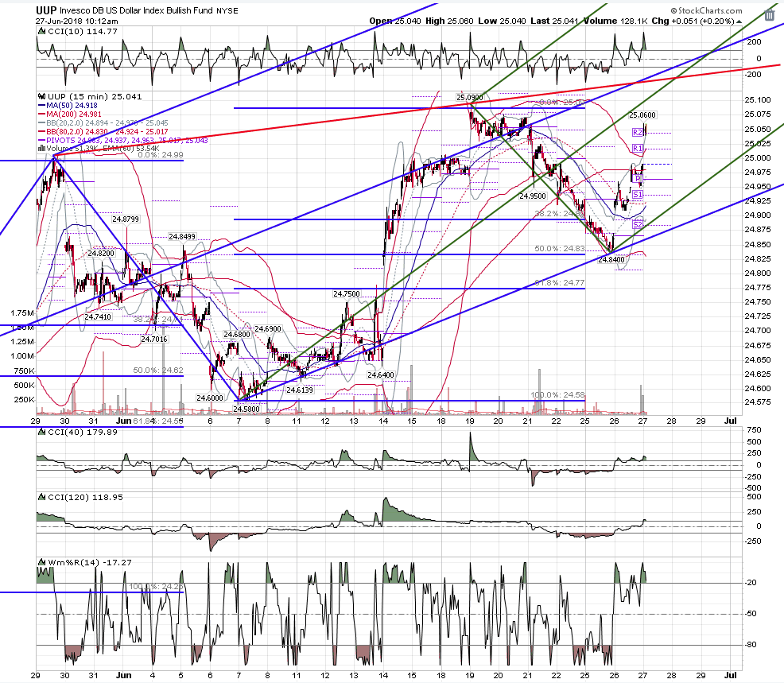This screenshot has width=784, height=683.
Task: Click the PIVOTS purple legend entry
Action: pos(123,140)
